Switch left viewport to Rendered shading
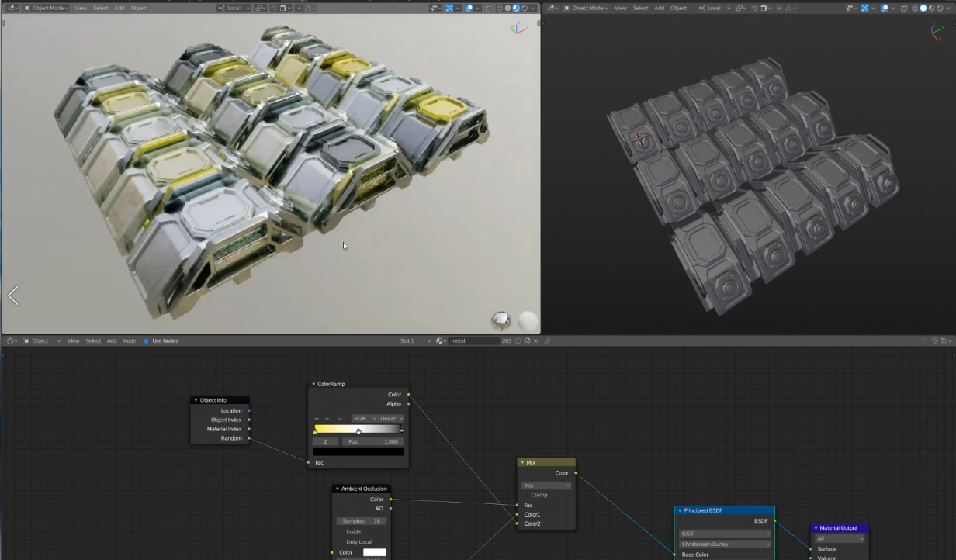956x560 pixels. pyautogui.click(x=525, y=7)
